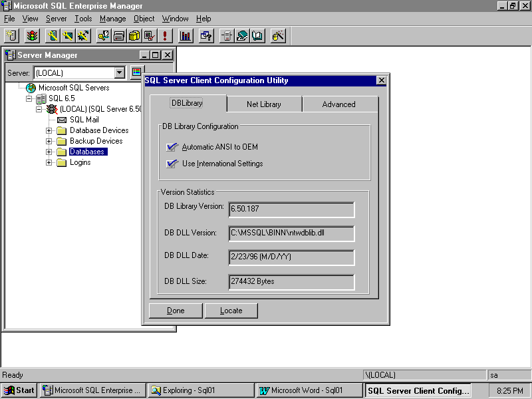The image size is (532, 399).
Task: Click the red exclamation mark toolbar icon
Action: (165, 35)
